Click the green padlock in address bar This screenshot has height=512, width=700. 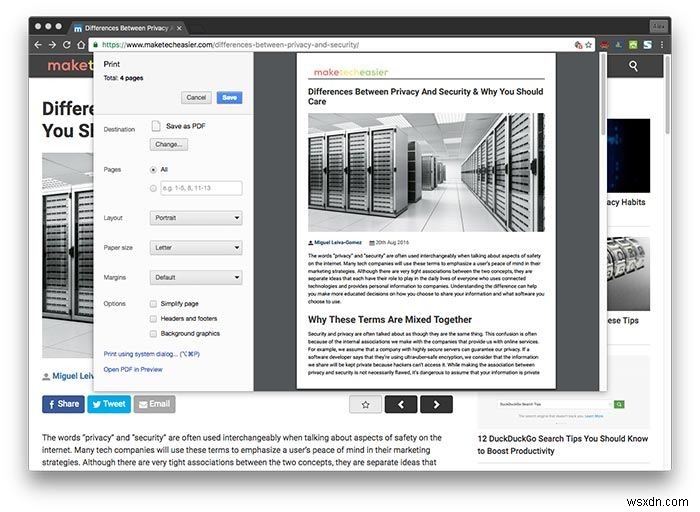click(96, 45)
